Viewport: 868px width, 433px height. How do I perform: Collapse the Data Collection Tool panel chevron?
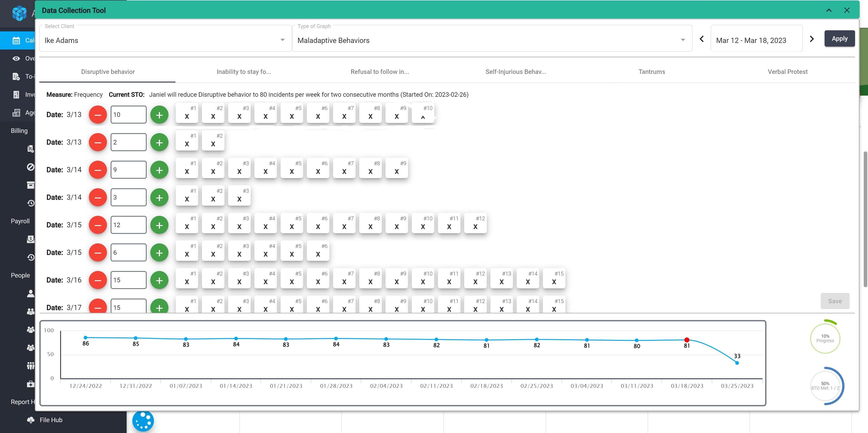pos(829,10)
